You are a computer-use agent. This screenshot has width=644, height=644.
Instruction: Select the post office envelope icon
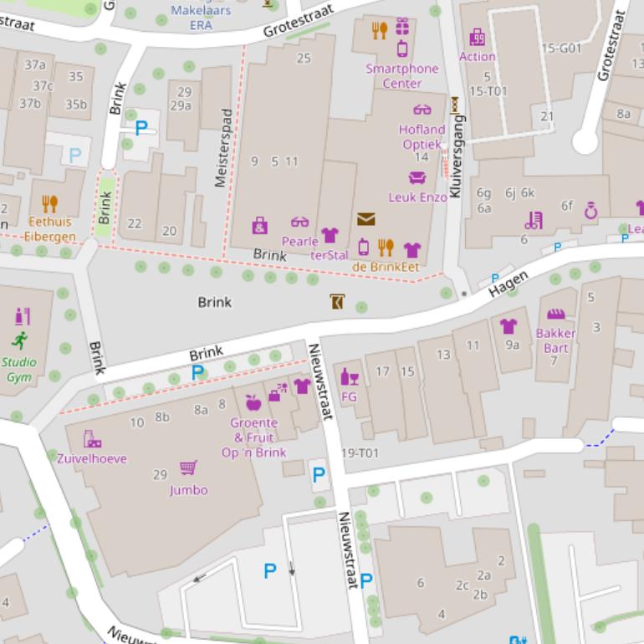(365, 219)
